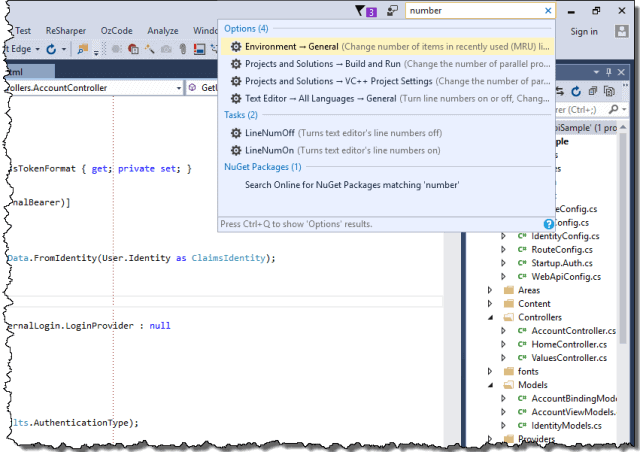This screenshot has width=640, height=452.
Task: Toggle Solution Explorer auto-hide pin
Action: click(609, 72)
